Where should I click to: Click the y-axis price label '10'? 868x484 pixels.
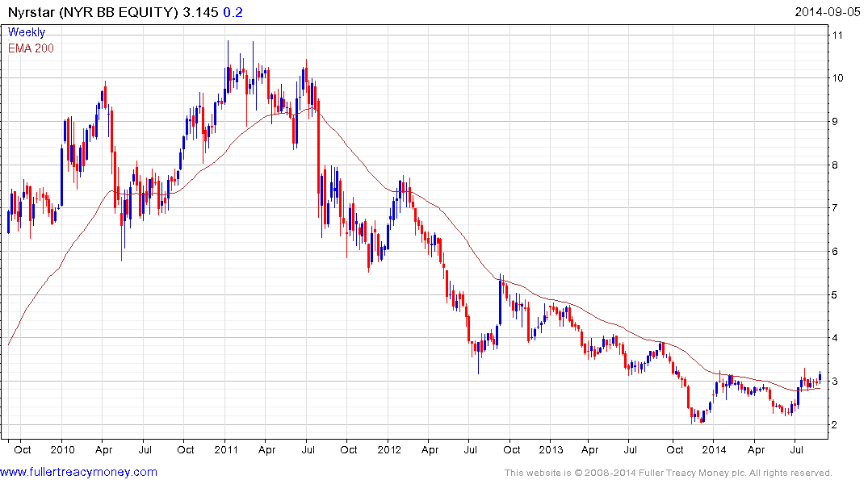click(837, 78)
